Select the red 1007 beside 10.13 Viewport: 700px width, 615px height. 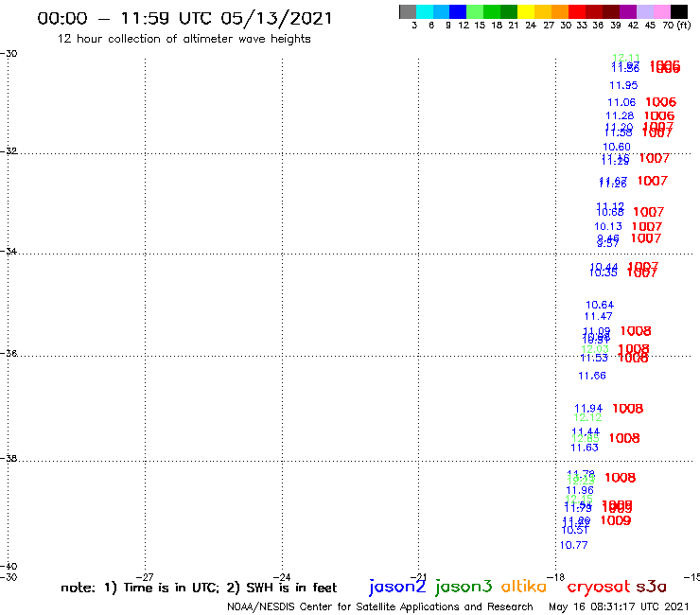click(647, 226)
